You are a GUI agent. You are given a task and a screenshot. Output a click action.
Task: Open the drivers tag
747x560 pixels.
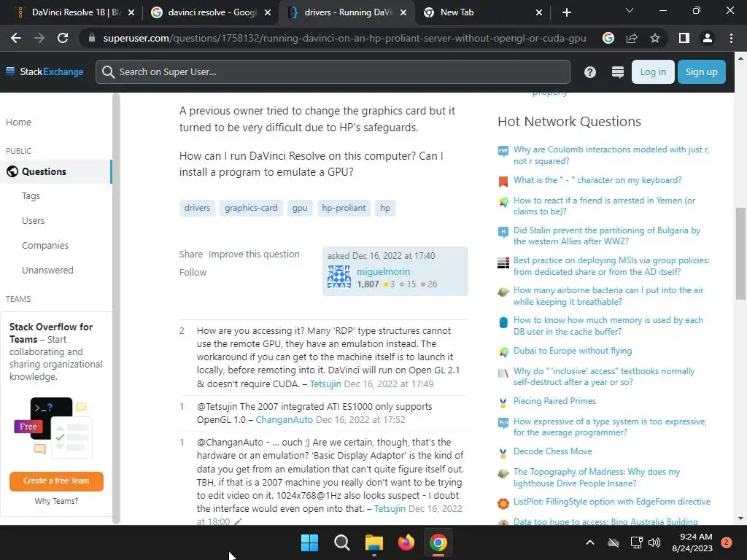pyautogui.click(x=197, y=208)
